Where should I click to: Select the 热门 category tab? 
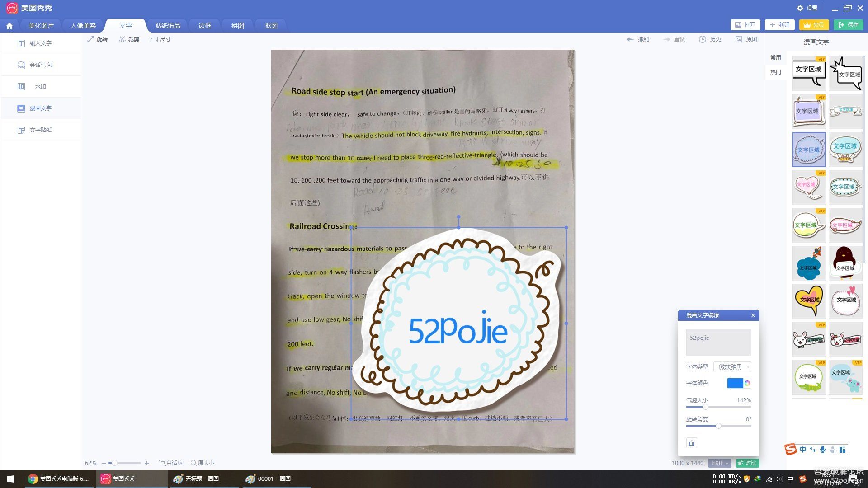776,72
